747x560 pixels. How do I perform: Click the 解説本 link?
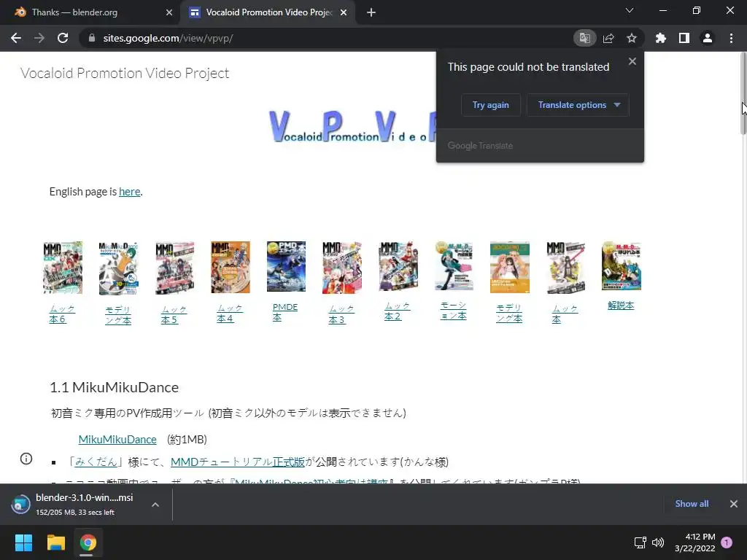point(621,306)
